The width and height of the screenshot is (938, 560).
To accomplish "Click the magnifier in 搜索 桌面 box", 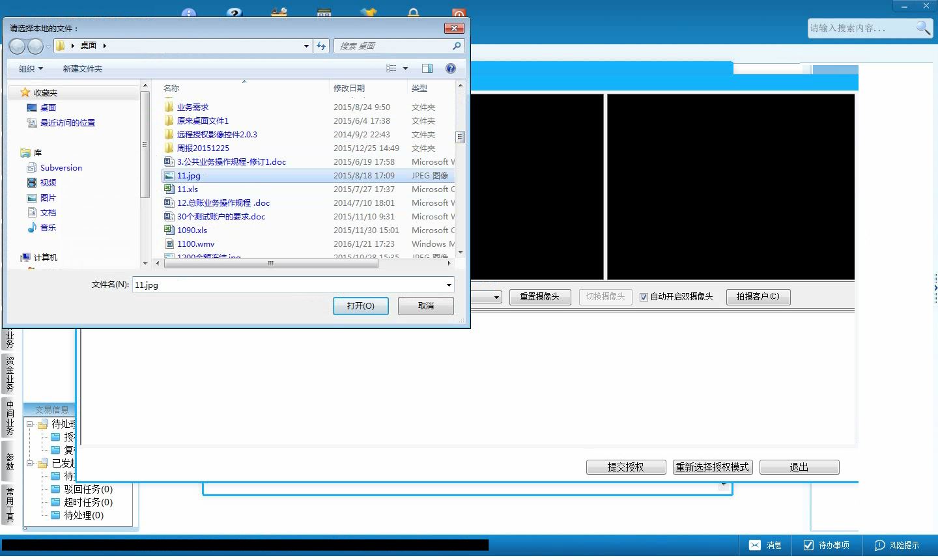I will (457, 46).
